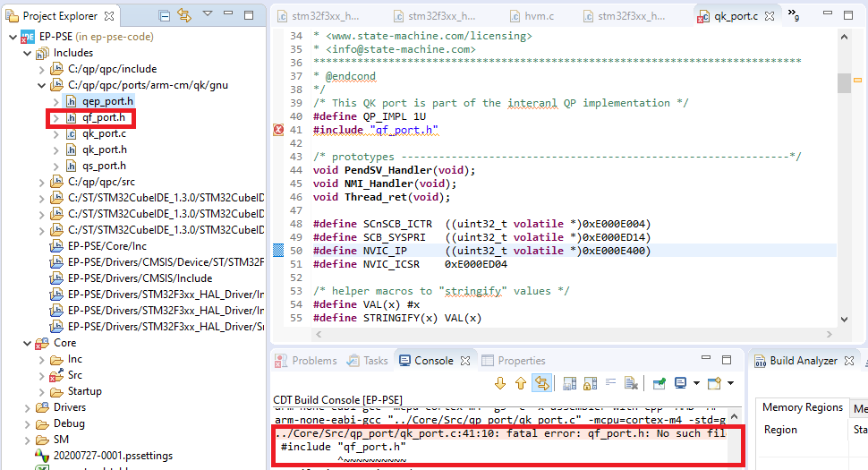Image resolution: width=868 pixels, height=470 pixels.
Task: Toggle Link with Editor in Project Explorer
Action: click(x=184, y=16)
